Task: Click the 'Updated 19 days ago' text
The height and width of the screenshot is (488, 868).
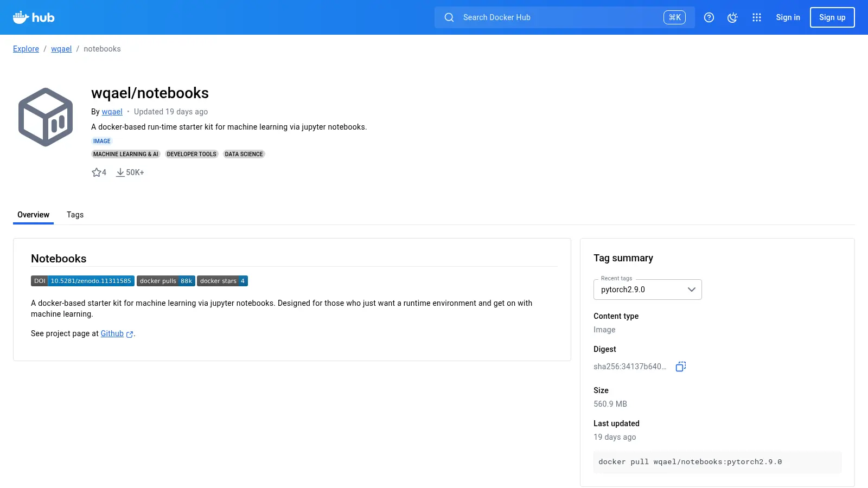Action: (x=171, y=112)
